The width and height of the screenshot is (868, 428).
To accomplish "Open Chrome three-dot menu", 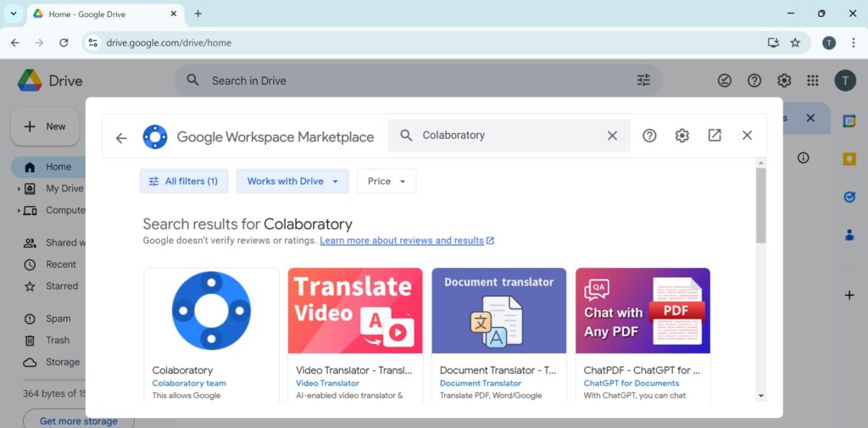I will (853, 42).
